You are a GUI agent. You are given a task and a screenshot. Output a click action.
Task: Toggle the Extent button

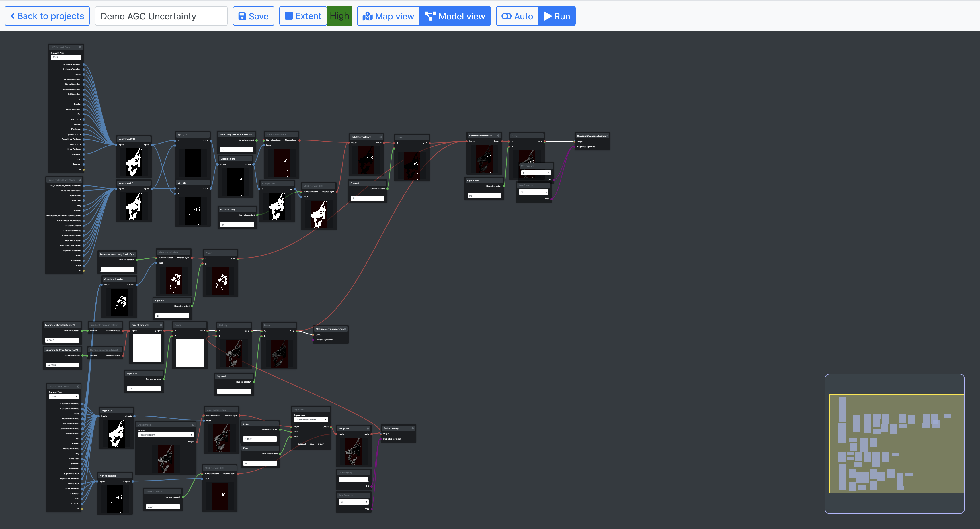[303, 16]
